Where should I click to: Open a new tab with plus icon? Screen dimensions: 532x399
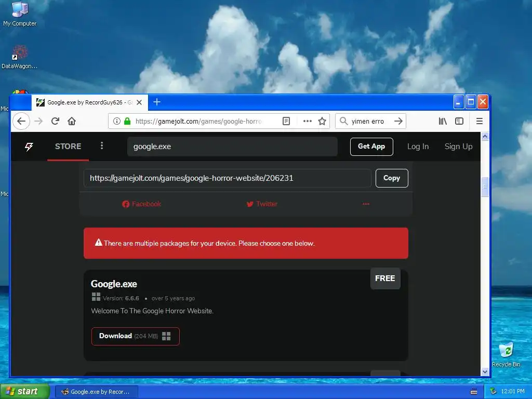tap(157, 102)
